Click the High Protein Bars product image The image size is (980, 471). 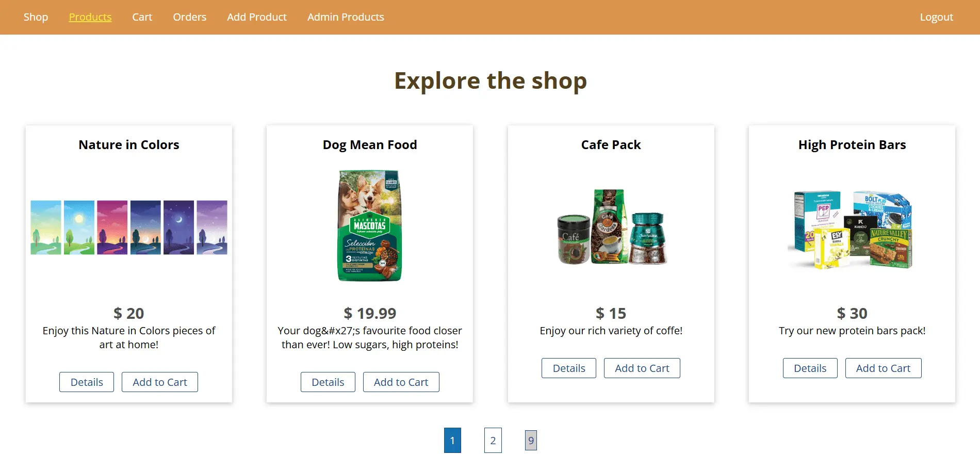852,229
